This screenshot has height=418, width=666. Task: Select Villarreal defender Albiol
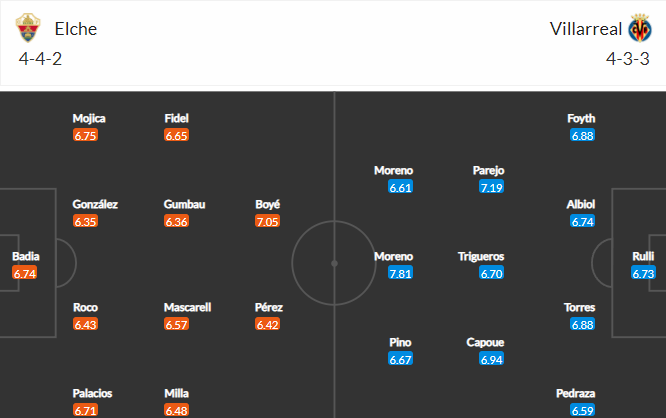point(582,204)
